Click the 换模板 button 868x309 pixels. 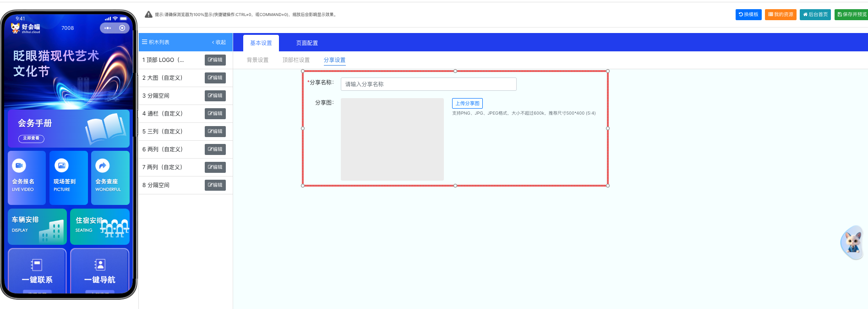pos(748,15)
